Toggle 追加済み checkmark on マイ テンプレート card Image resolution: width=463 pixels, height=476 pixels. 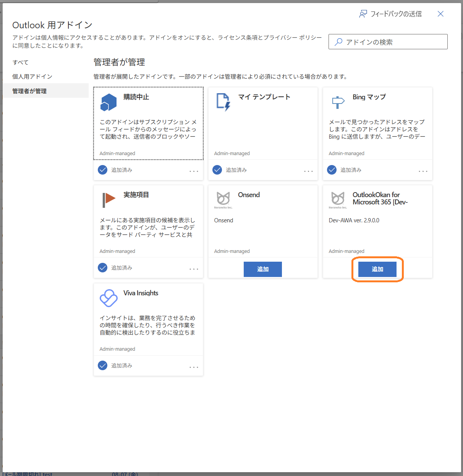tap(217, 170)
